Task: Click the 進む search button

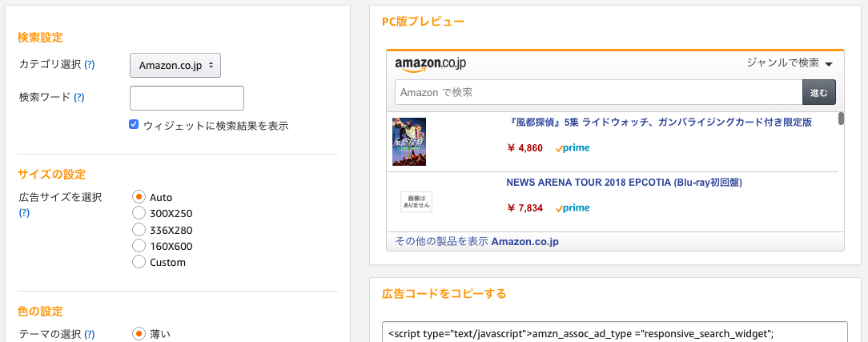Action: [818, 92]
